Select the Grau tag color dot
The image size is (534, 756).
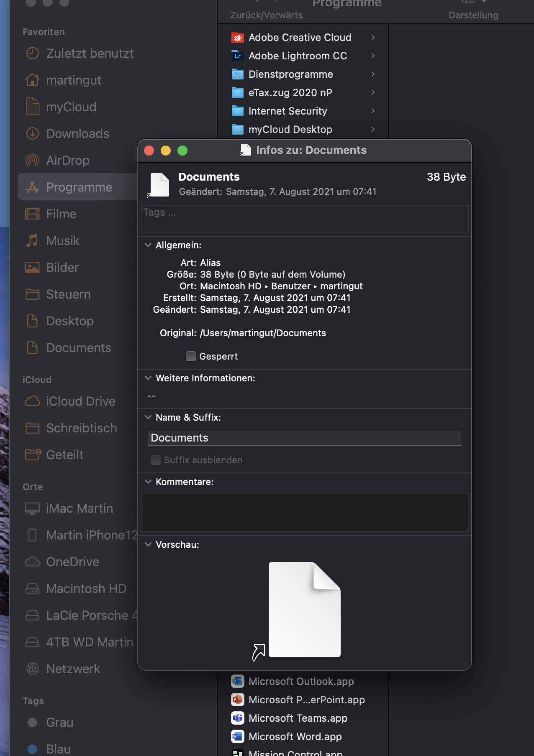point(32,722)
